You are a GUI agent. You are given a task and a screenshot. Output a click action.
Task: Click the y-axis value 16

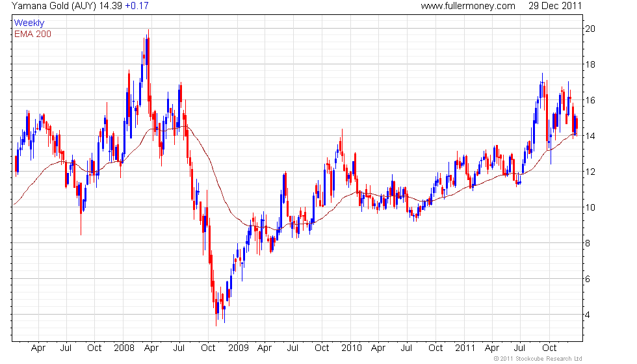coord(590,100)
